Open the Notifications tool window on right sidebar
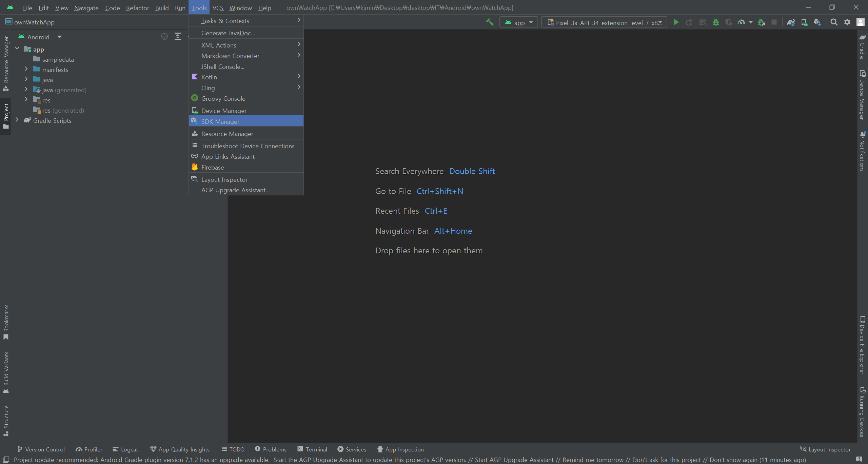Image resolution: width=868 pixels, height=464 pixels. click(x=862, y=151)
